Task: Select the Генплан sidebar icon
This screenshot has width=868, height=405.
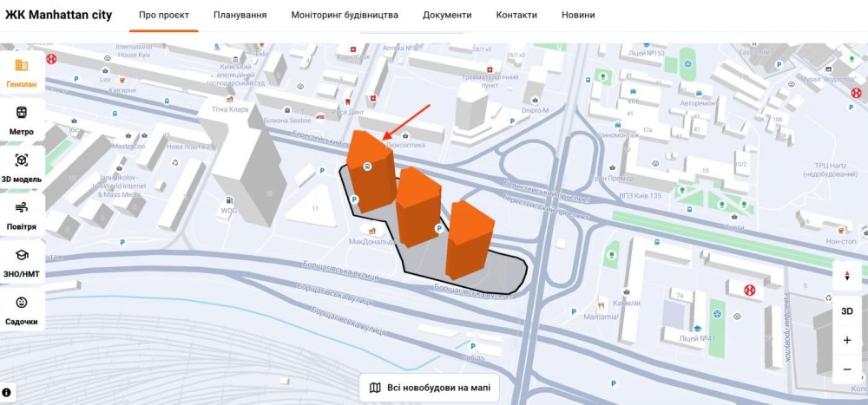Action: (22, 72)
